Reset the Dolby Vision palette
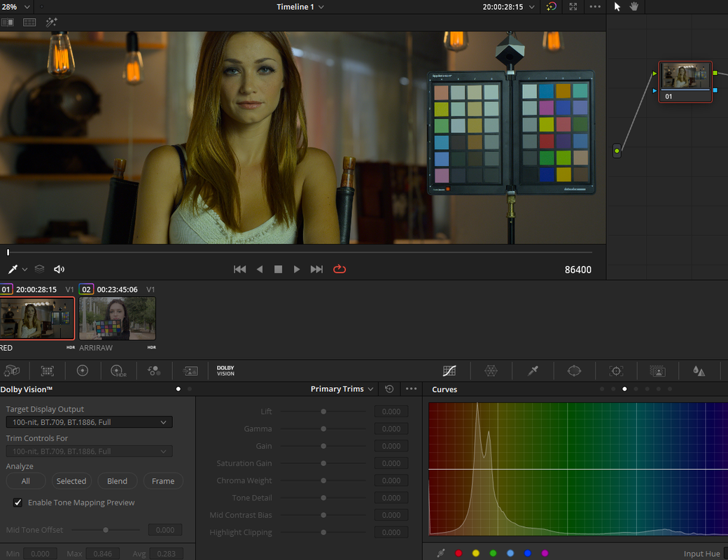Image resolution: width=728 pixels, height=560 pixels. [x=389, y=389]
